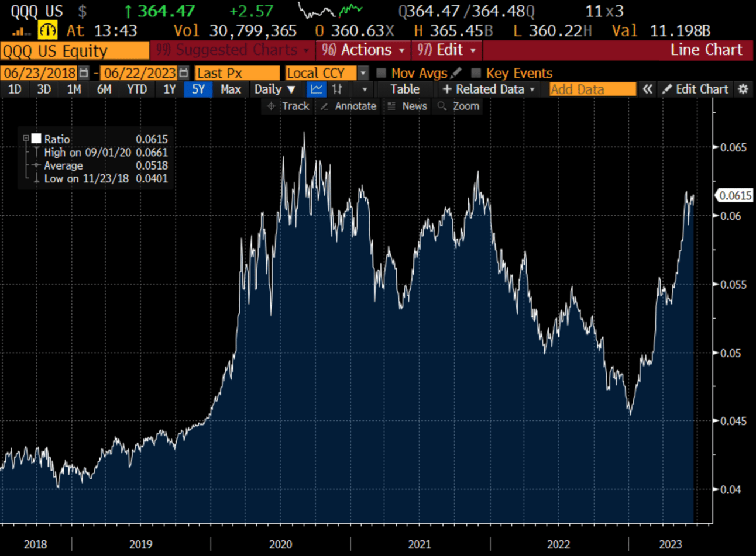This screenshot has height=556, width=756.
Task: Click the intraday sparkline mini chart
Action: (329, 11)
